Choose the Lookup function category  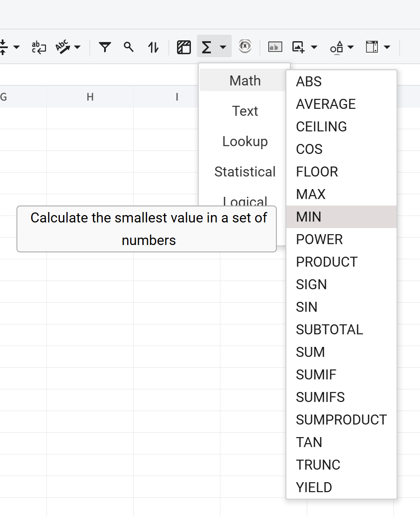[245, 141]
